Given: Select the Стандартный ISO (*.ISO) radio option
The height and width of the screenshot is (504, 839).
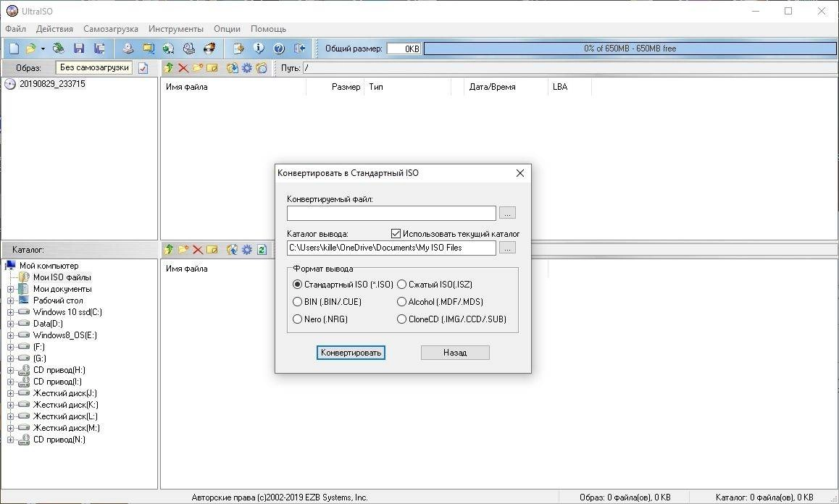Looking at the screenshot, I should click(343, 285).
